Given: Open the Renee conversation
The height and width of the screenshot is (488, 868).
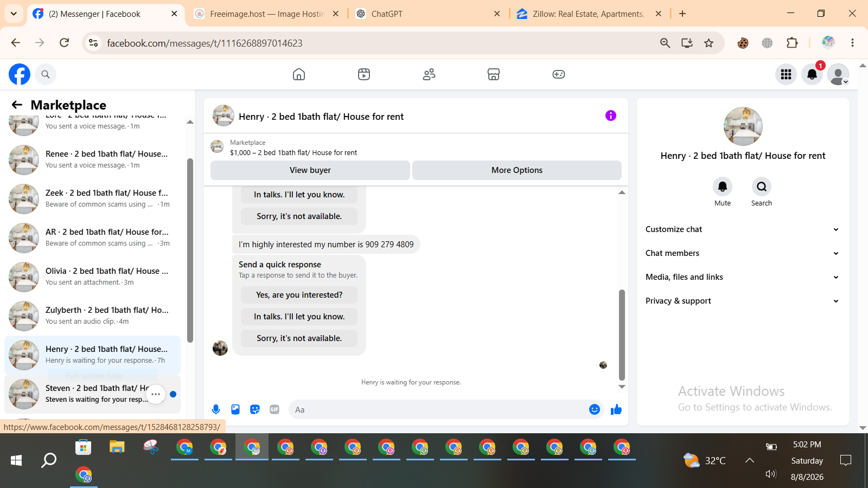Looking at the screenshot, I should [x=92, y=160].
